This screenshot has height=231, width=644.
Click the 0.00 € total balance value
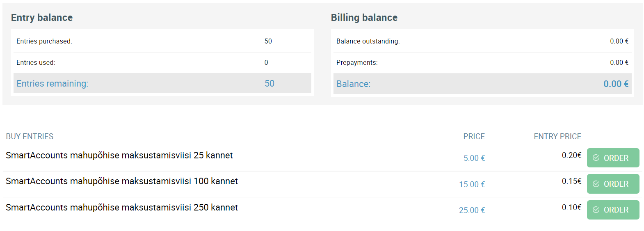(x=616, y=84)
